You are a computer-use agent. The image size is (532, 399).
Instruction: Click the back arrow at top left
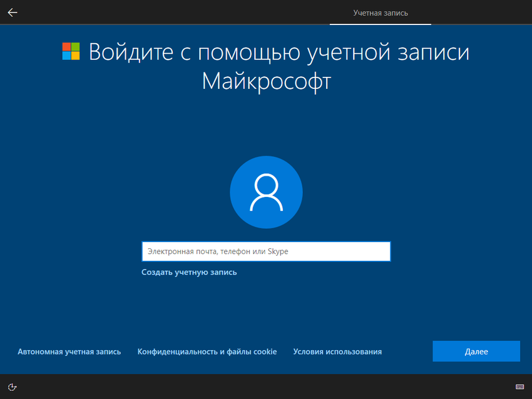click(x=12, y=12)
